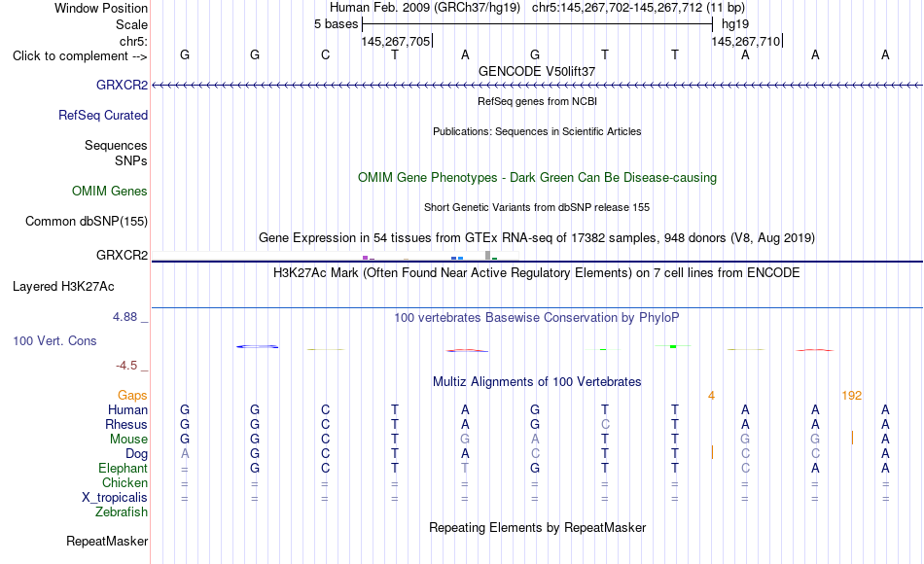Select the X_tropicalis species label

pyautogui.click(x=115, y=498)
